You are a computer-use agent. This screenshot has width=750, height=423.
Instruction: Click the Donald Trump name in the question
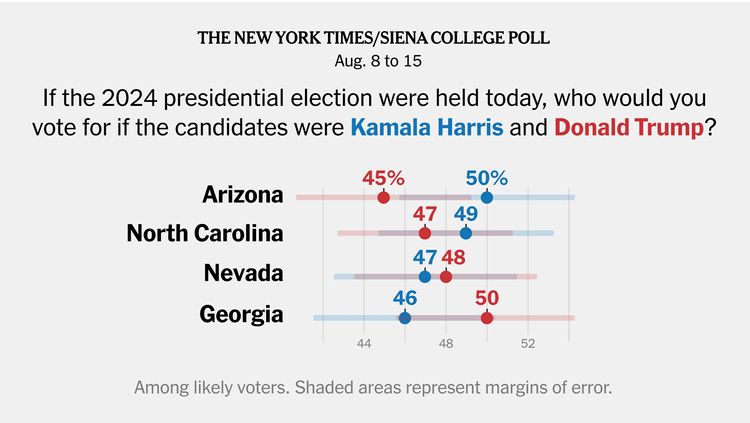coord(629,127)
